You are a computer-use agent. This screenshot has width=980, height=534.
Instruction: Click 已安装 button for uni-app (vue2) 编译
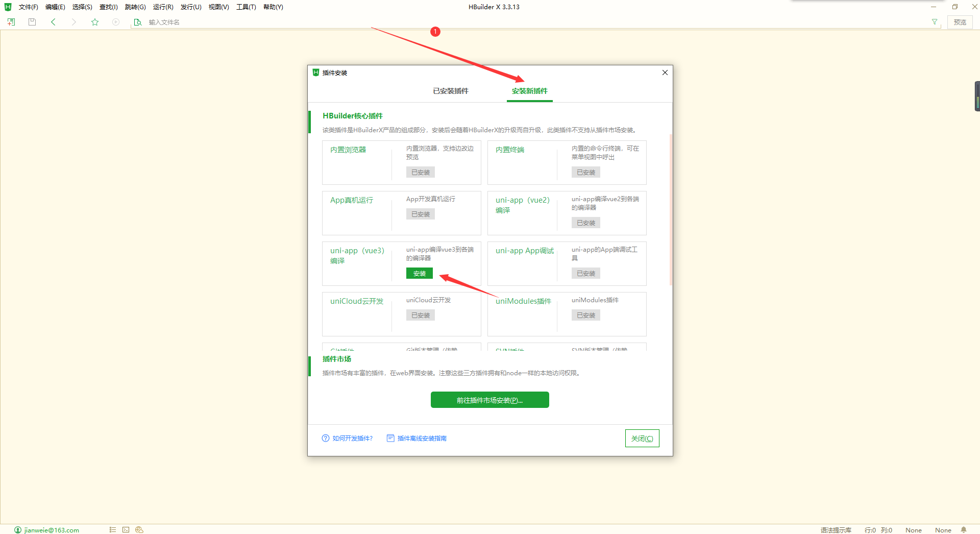[x=586, y=223]
